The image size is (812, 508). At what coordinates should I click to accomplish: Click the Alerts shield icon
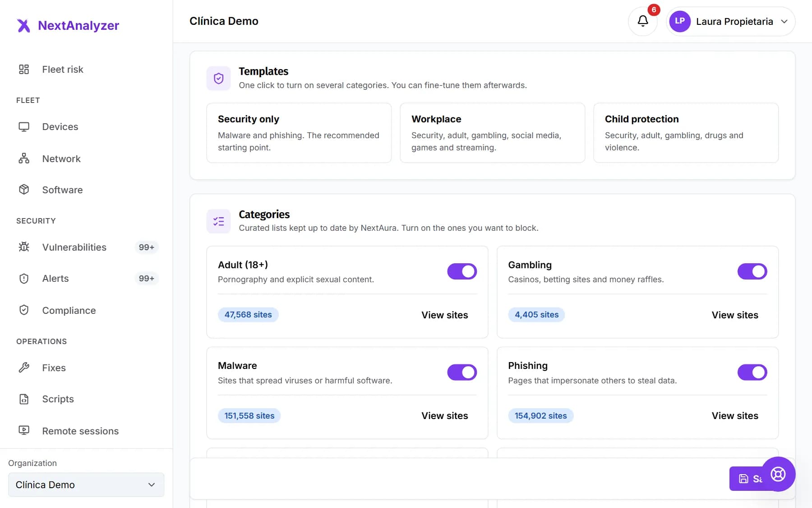click(x=24, y=279)
